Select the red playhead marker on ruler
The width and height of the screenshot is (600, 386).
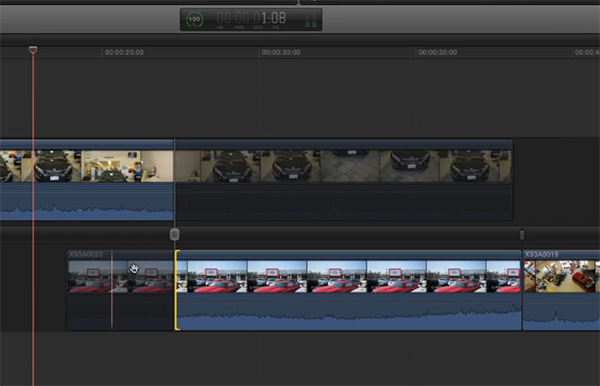click(x=33, y=50)
